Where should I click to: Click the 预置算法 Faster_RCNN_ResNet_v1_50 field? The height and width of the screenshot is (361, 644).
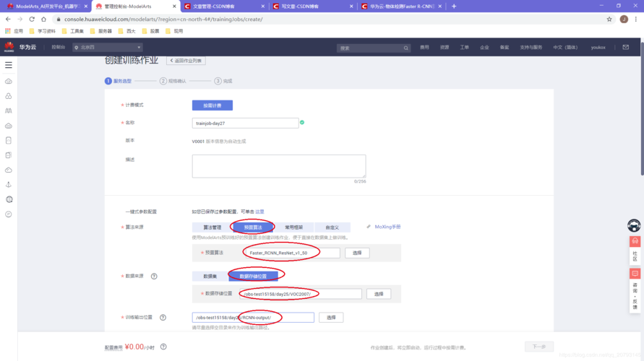point(293,253)
